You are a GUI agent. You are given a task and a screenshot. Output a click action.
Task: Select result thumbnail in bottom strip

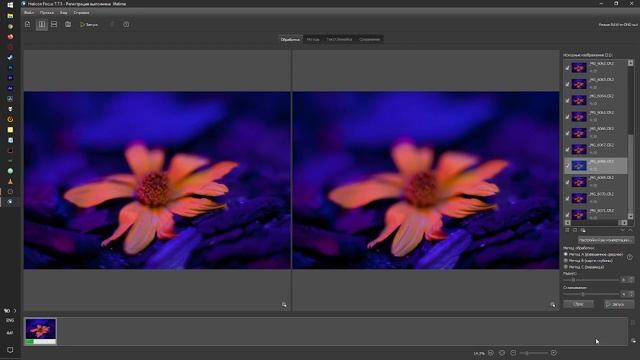[x=40, y=331]
